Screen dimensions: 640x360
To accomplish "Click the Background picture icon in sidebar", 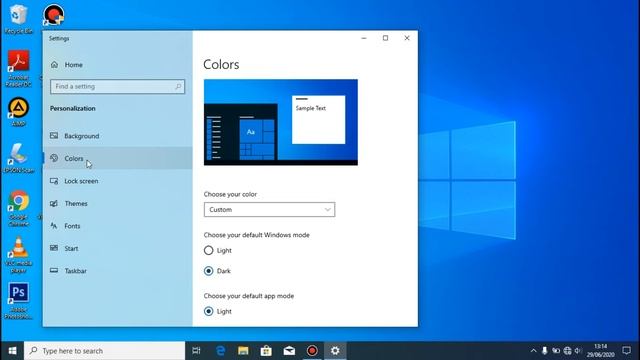I will 54,136.
